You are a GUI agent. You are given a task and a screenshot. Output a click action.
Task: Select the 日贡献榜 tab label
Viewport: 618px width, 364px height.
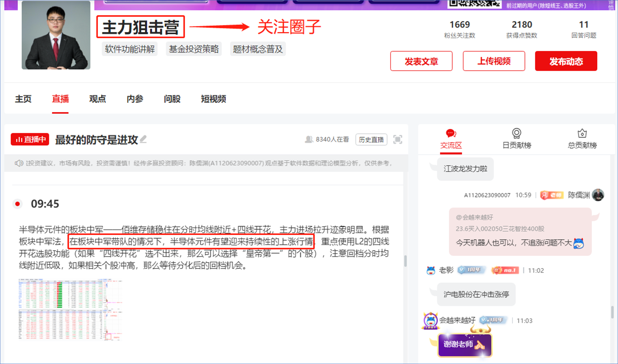tap(517, 146)
